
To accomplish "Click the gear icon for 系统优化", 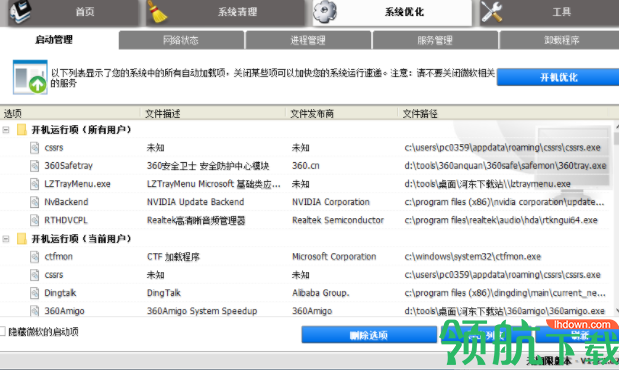I will pyautogui.click(x=325, y=11).
